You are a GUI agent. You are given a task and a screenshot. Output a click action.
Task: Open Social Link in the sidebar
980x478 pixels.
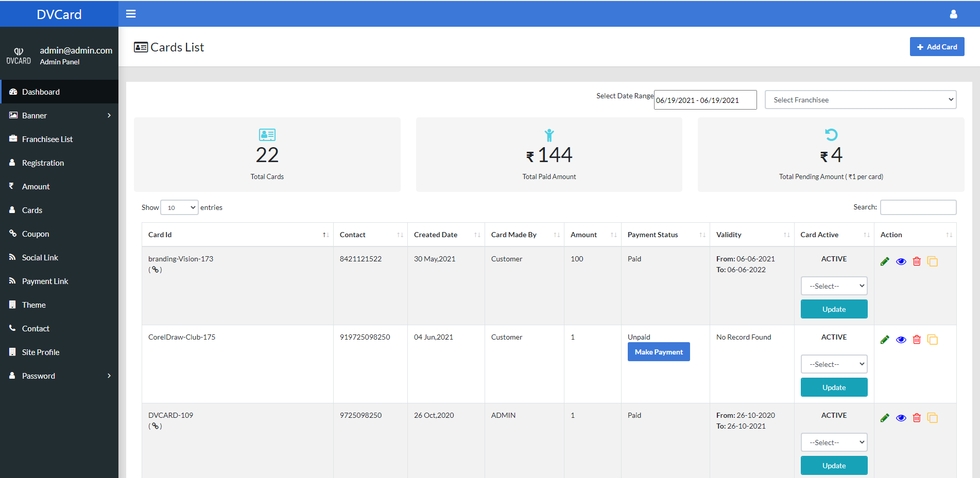coord(59,257)
